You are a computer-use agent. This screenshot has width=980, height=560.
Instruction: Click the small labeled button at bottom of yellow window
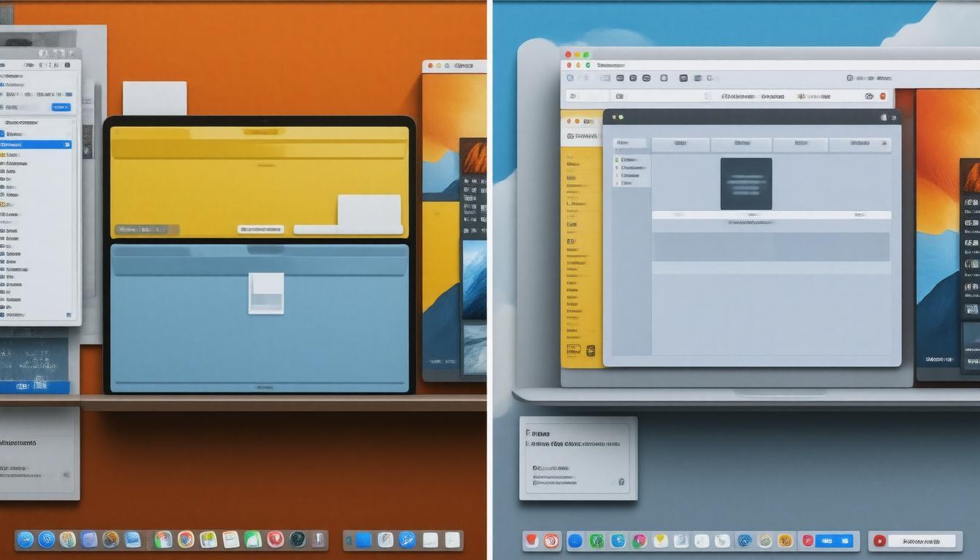coord(260,229)
